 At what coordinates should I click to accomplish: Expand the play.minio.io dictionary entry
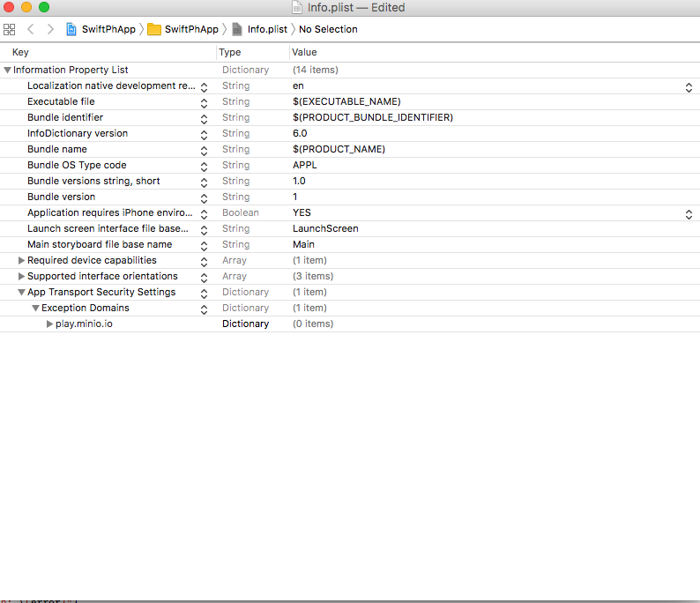(x=50, y=324)
